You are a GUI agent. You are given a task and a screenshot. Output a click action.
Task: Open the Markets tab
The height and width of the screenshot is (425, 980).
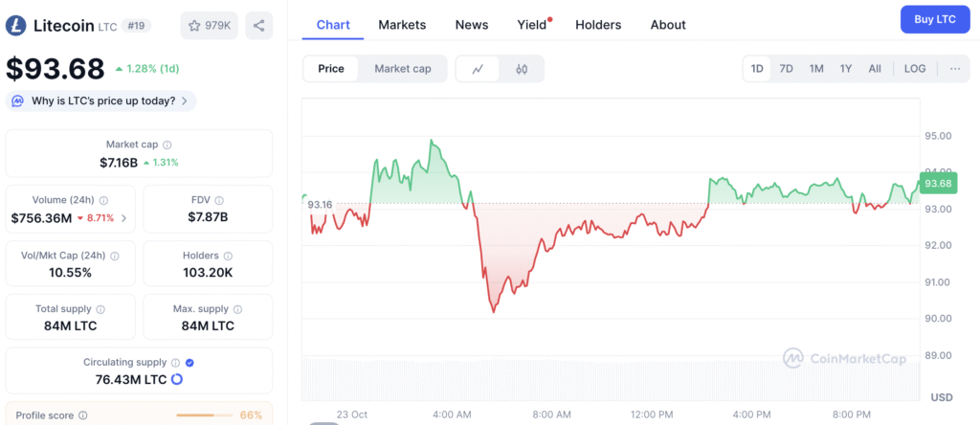402,25
